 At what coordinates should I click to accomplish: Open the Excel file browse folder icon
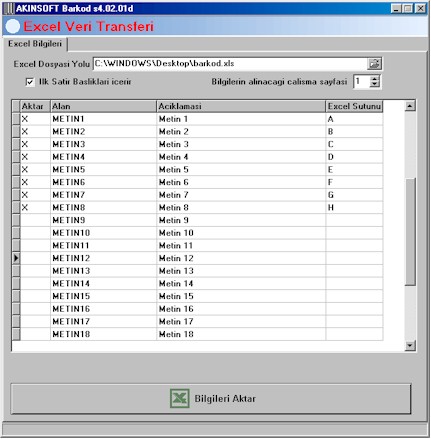coord(374,64)
